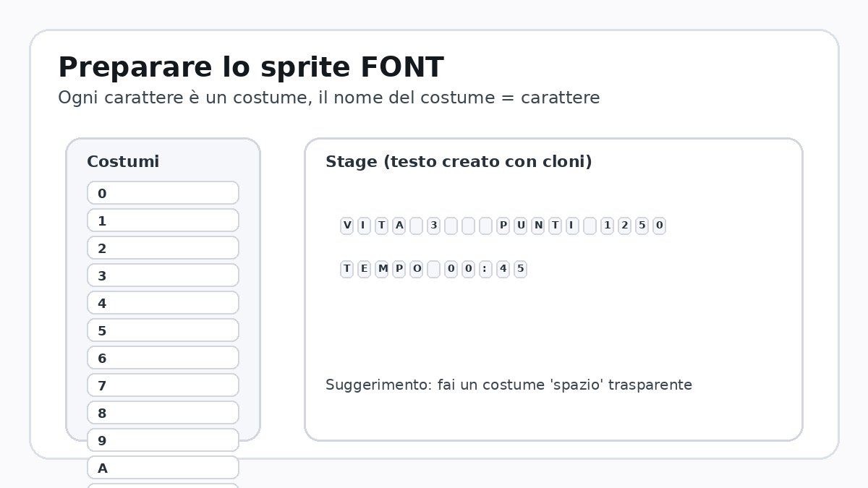Select costume A in the Costumi list
The image size is (868, 488).
tap(163, 468)
